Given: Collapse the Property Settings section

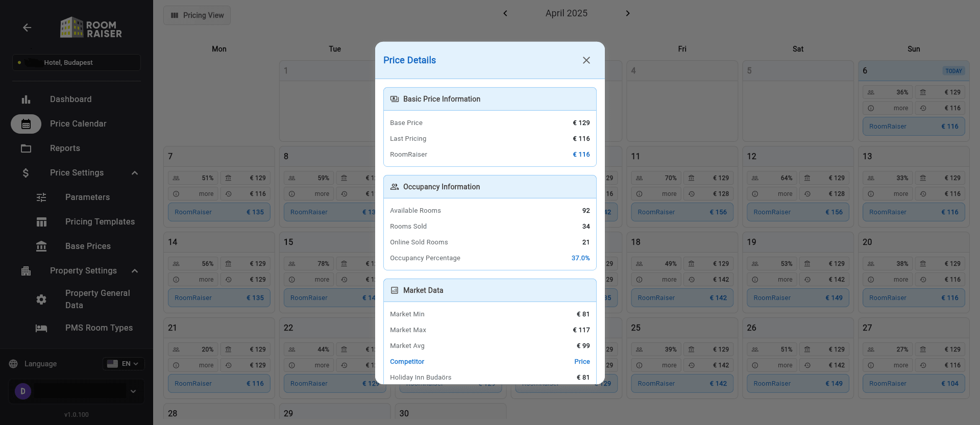Looking at the screenshot, I should 135,271.
